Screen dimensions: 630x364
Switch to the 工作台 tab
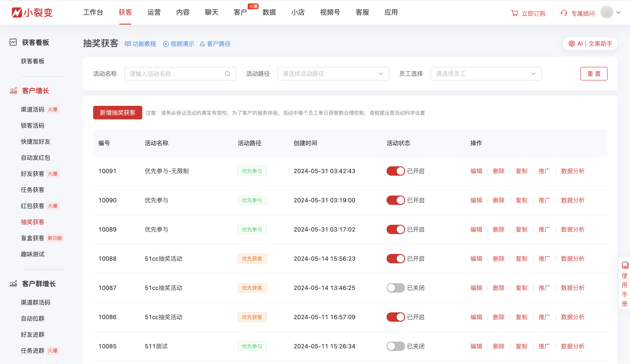93,12
